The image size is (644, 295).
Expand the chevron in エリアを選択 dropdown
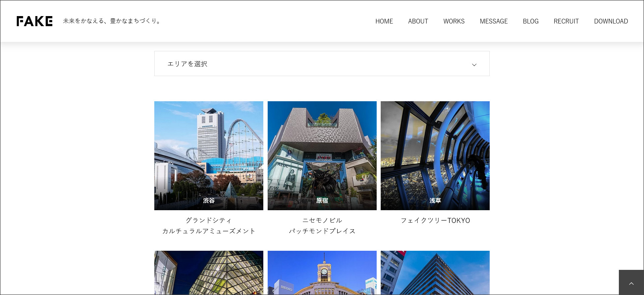point(474,65)
